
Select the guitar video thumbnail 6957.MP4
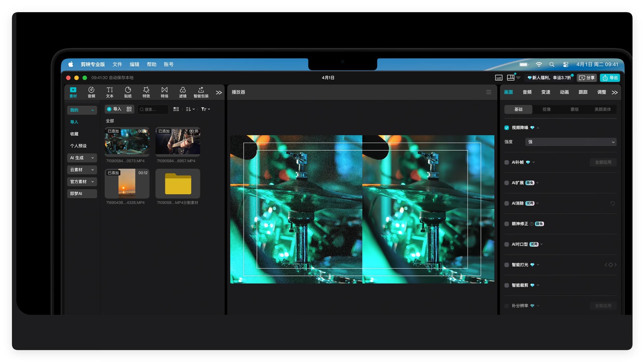point(178,142)
